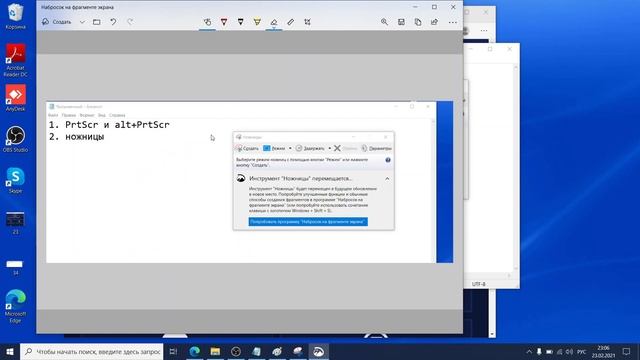Image resolution: width=640 pixels, height=360 pixels.
Task: Select the Microsoft Edge desktop shortcut
Action: coord(16,306)
